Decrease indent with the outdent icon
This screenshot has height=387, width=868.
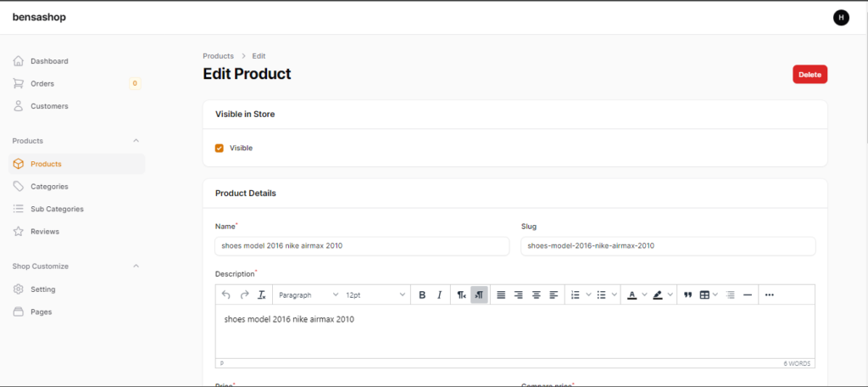click(x=730, y=295)
